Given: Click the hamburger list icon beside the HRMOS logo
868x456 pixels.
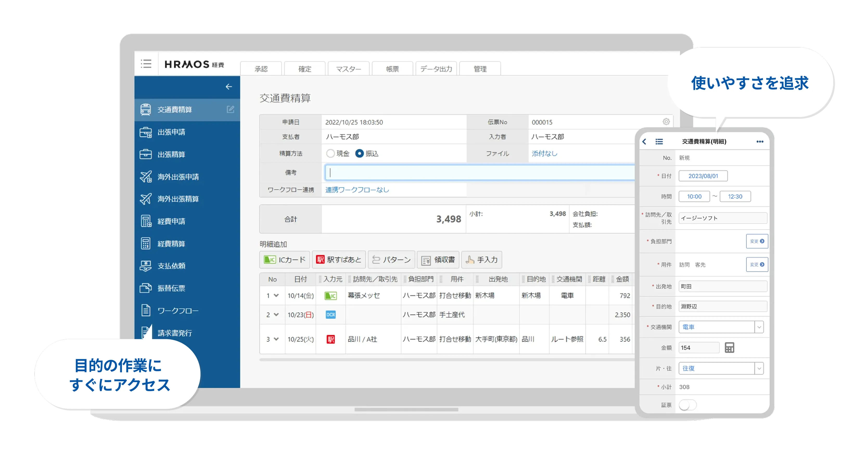Looking at the screenshot, I should (x=146, y=64).
